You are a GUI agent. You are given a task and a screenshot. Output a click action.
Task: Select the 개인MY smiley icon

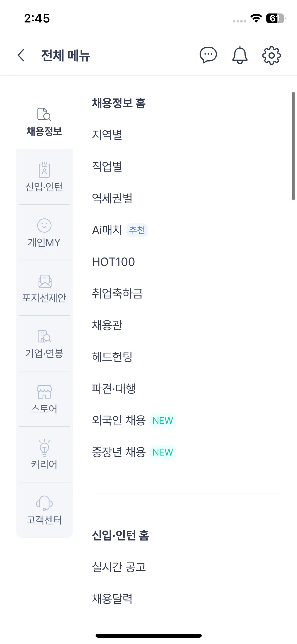click(x=44, y=226)
